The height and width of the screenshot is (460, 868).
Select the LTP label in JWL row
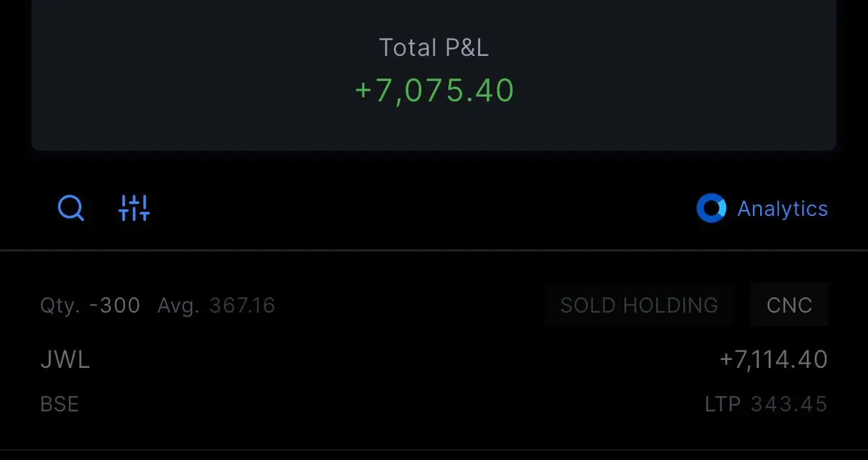723,404
